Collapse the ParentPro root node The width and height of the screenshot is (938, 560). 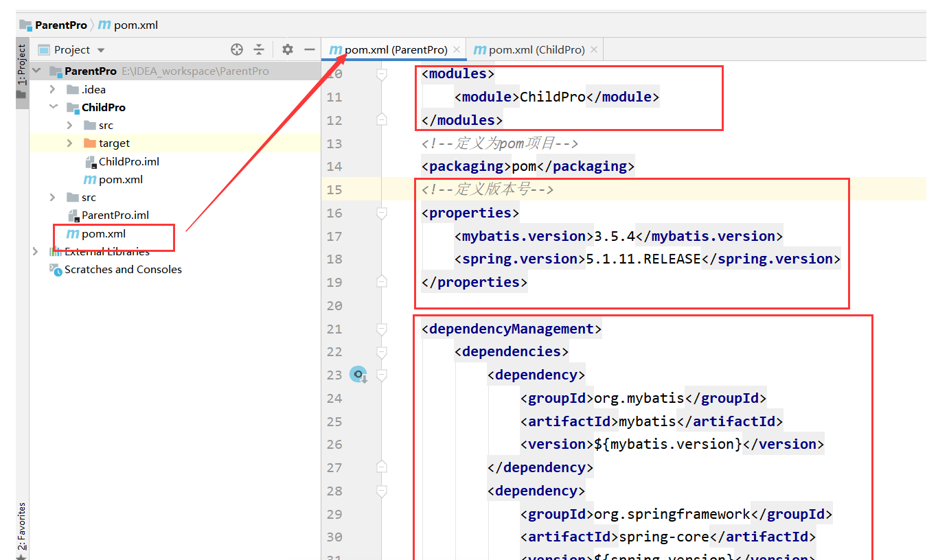click(x=36, y=71)
